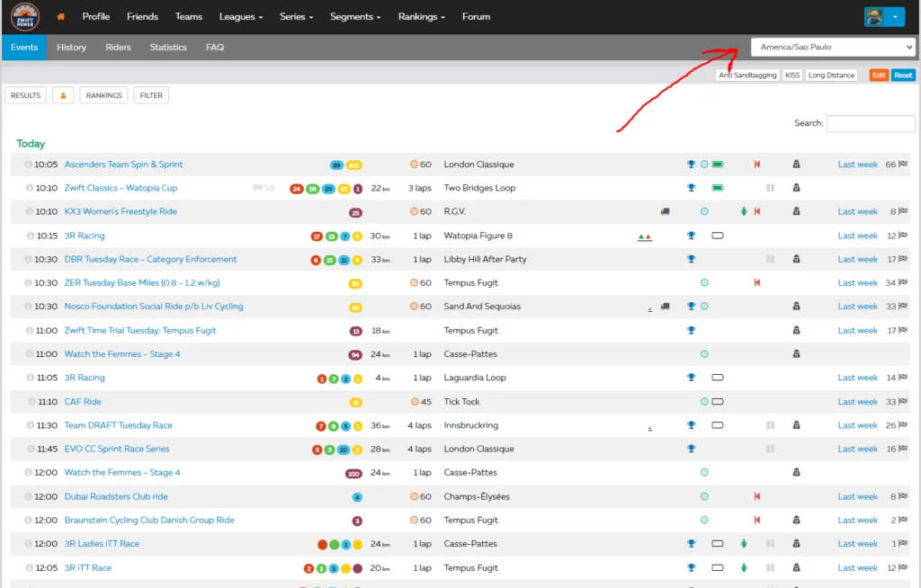921x588 pixels.
Task: Click gray pause icon in Team DRAFT Tuesday row
Action: (x=770, y=425)
